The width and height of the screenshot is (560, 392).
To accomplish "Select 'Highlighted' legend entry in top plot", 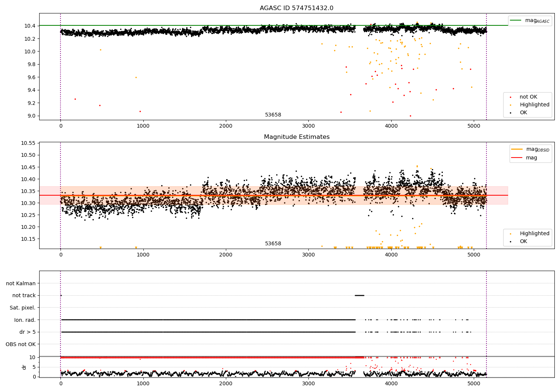I will pyautogui.click(x=535, y=105).
